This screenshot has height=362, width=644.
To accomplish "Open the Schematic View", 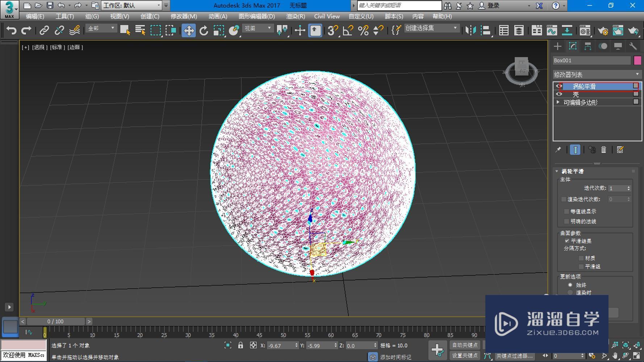I will point(567,30).
